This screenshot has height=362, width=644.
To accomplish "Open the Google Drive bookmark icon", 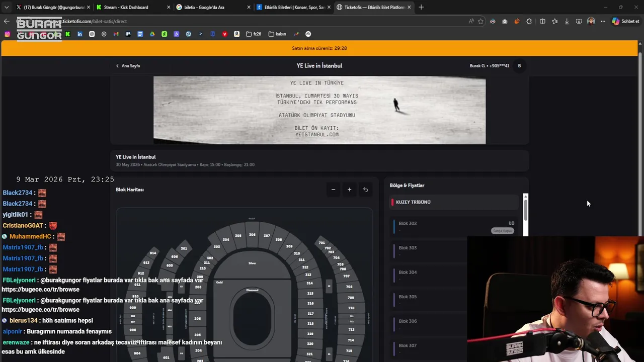I will 152,34.
